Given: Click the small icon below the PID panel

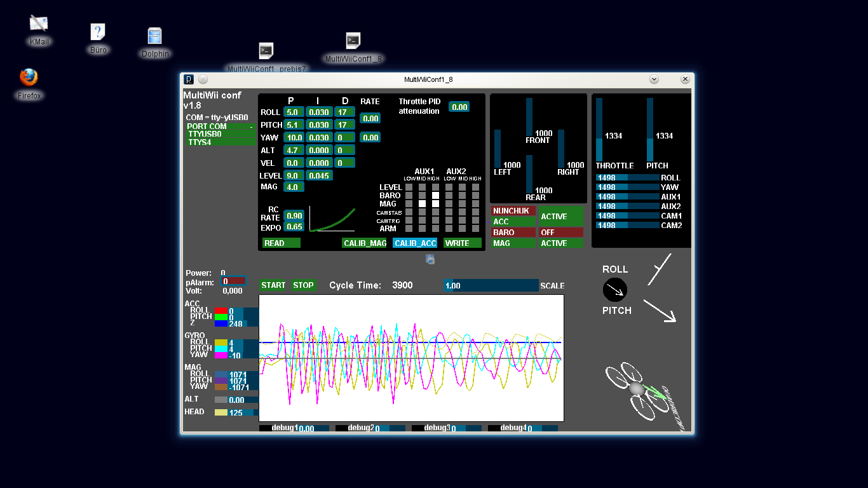Looking at the screenshot, I should point(430,259).
